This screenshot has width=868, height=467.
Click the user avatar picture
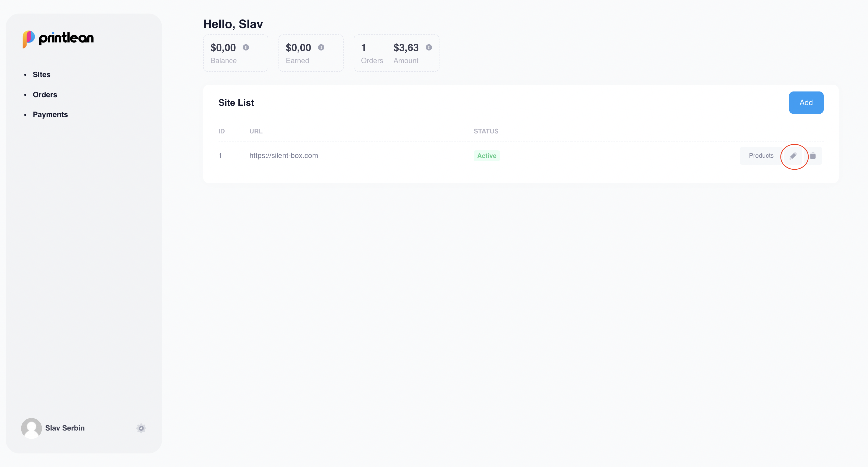pyautogui.click(x=31, y=428)
